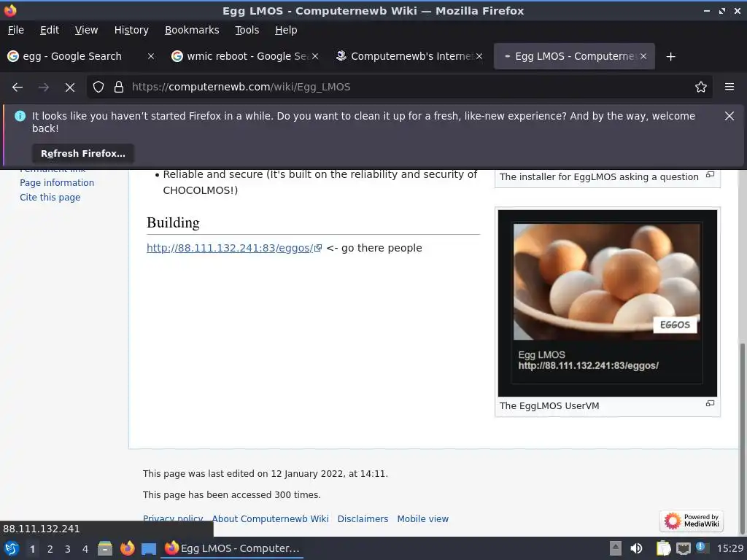Switch to egg - Google Search tab
The image size is (747, 560).
(x=72, y=57)
